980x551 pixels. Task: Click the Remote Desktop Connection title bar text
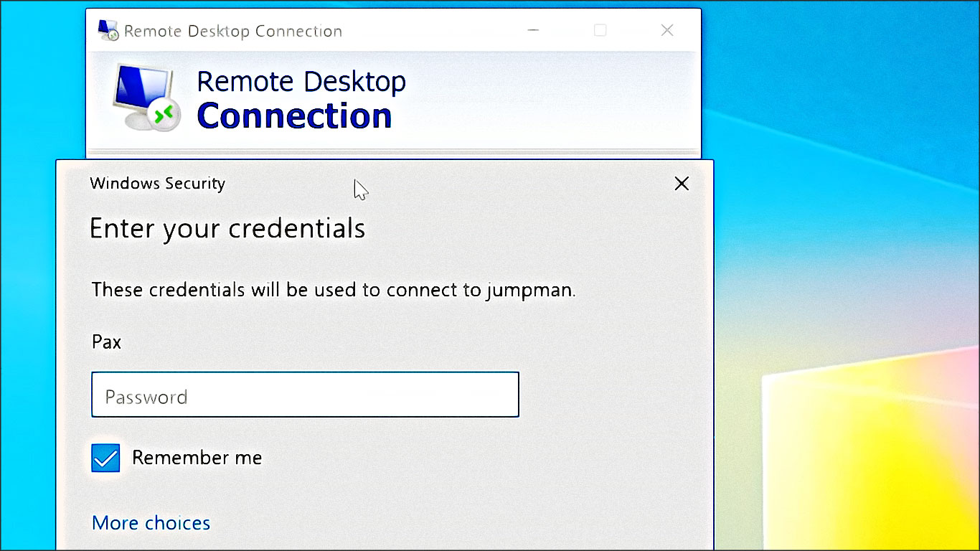point(232,31)
